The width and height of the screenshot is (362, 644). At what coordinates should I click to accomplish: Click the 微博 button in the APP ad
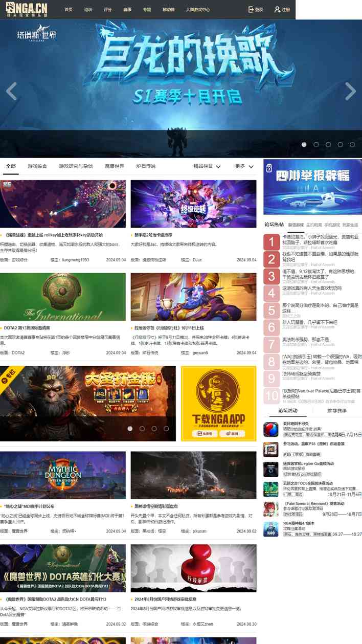pyautogui.click(x=232, y=433)
